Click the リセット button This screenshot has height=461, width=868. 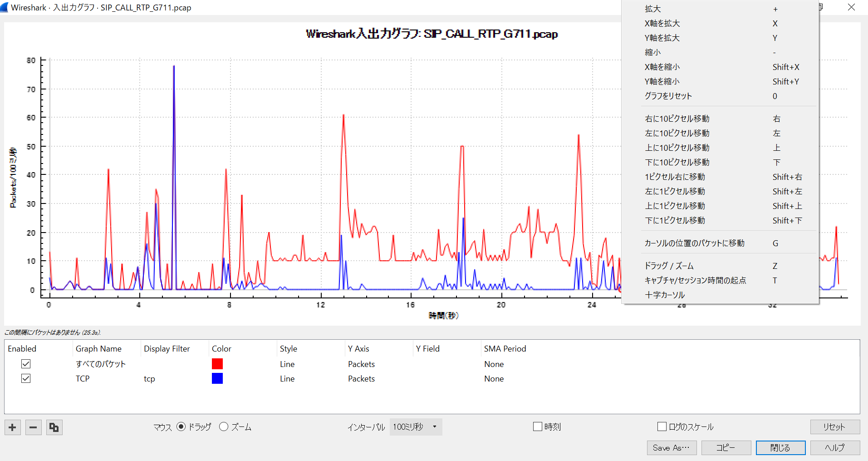pos(835,427)
